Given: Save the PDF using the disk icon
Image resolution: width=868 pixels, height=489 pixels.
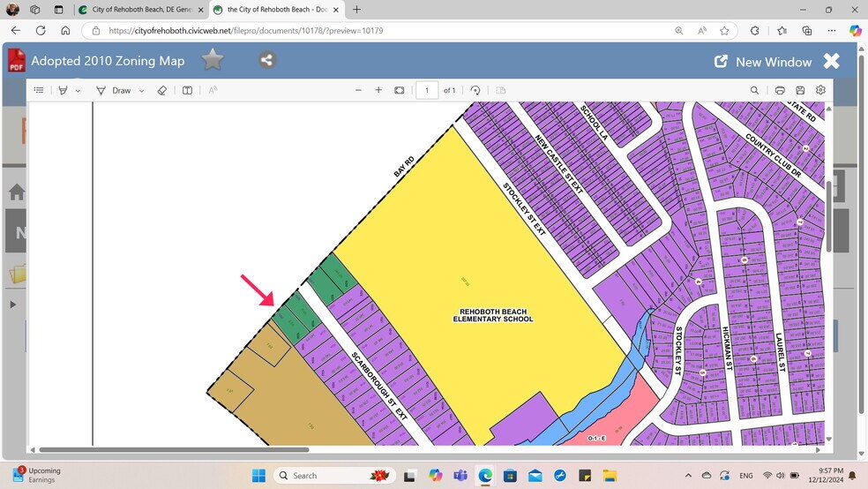Looking at the screenshot, I should tap(800, 90).
